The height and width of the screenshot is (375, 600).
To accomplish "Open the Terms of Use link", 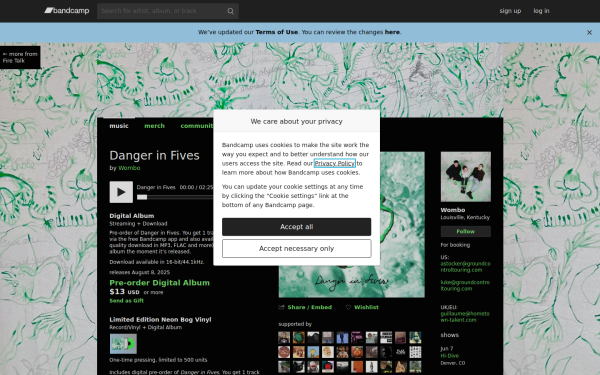I will [277, 32].
